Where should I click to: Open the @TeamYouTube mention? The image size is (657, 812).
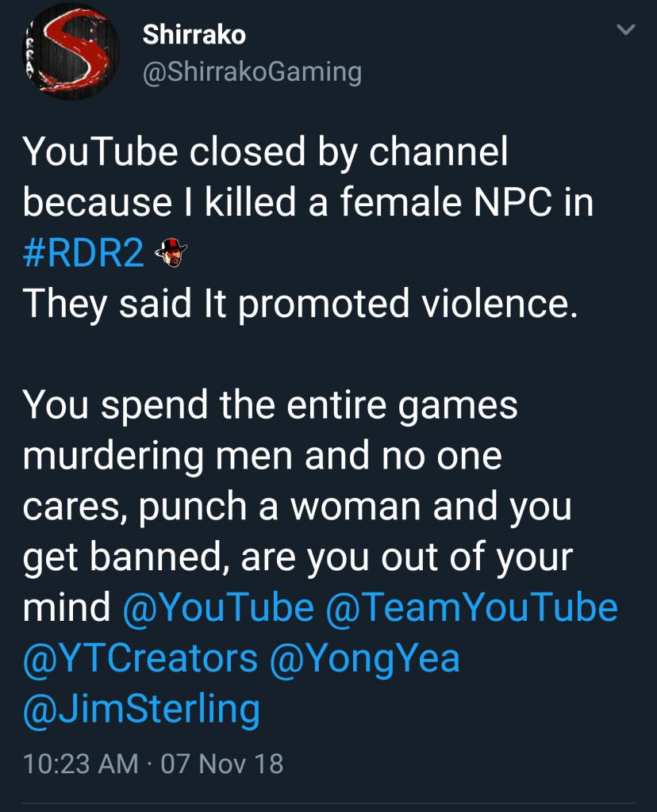click(x=472, y=607)
